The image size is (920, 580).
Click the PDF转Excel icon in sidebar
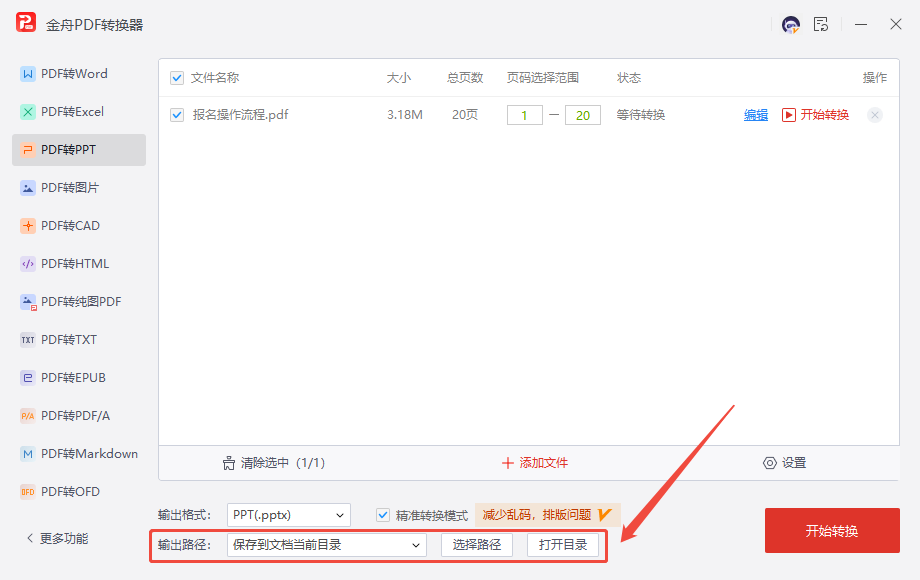(28, 112)
